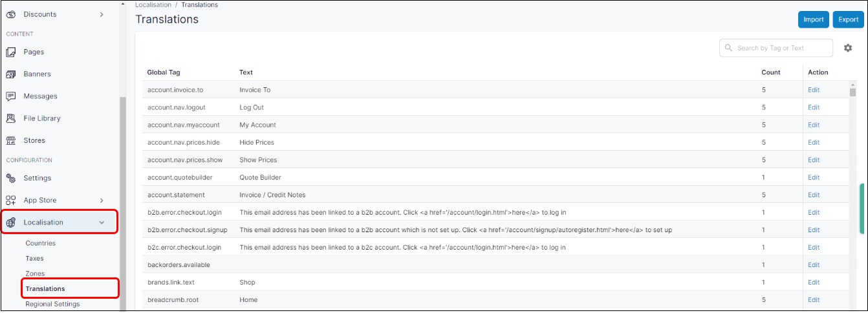This screenshot has width=868, height=313.
Task: Click the Messages speech bubble icon
Action: pos(11,96)
